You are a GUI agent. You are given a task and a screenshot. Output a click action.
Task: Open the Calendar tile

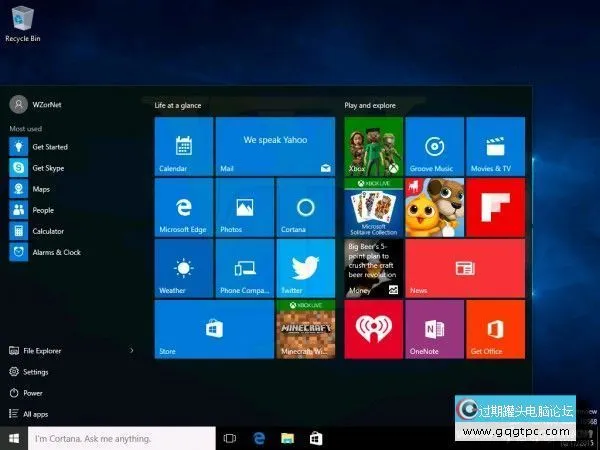click(x=183, y=147)
